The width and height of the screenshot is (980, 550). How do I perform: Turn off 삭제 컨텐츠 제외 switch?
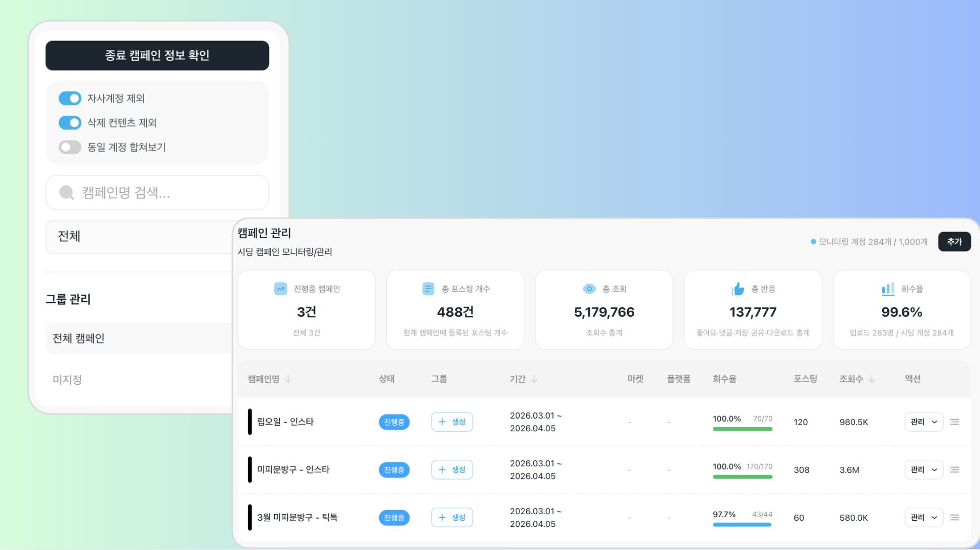point(70,123)
